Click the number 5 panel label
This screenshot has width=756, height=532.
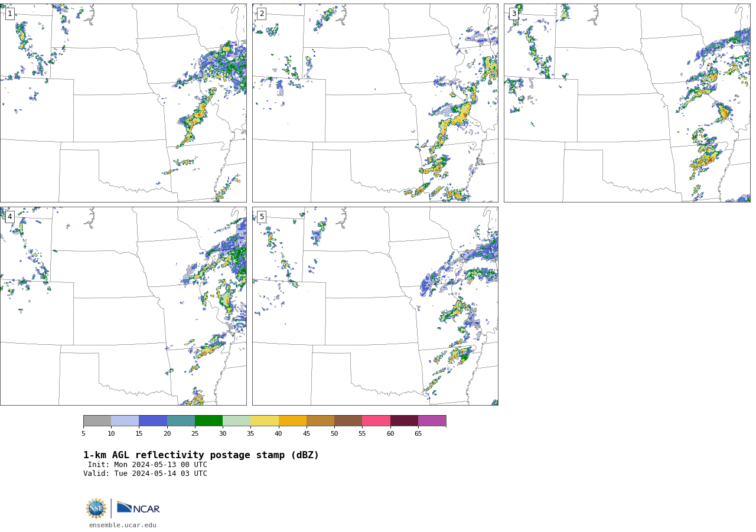[x=262, y=217]
